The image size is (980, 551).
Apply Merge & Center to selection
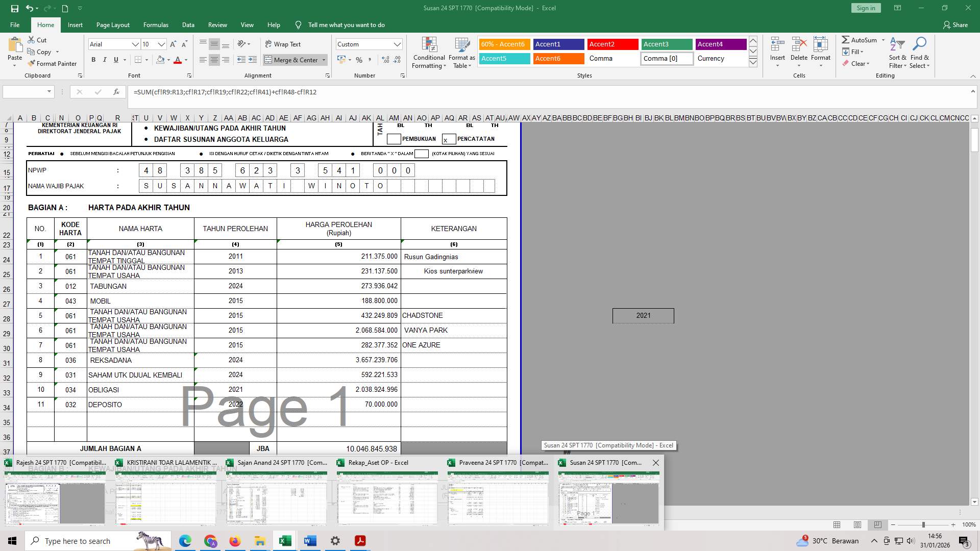[x=292, y=60]
